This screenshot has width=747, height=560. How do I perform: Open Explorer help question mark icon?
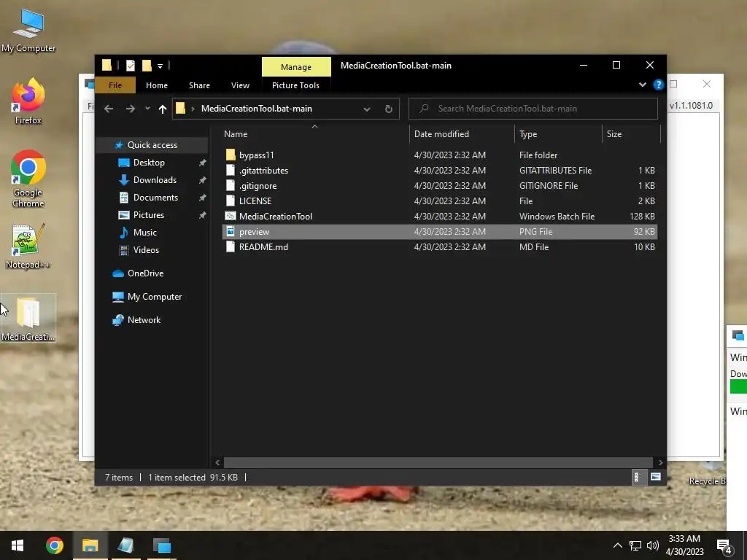tap(659, 85)
